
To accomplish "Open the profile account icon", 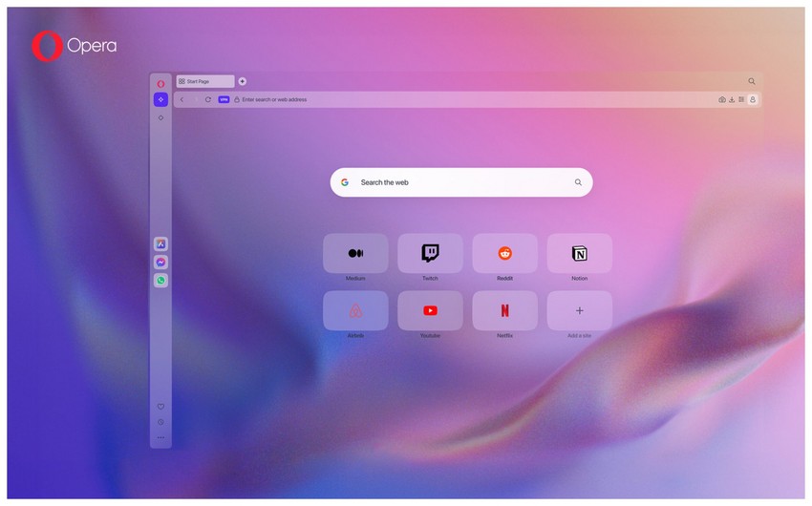I will 753,99.
